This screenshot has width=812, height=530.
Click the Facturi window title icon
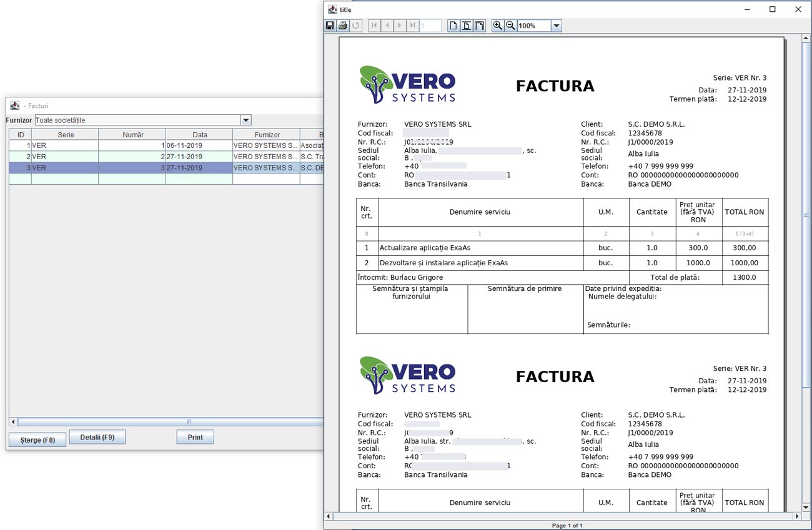pyautogui.click(x=14, y=106)
